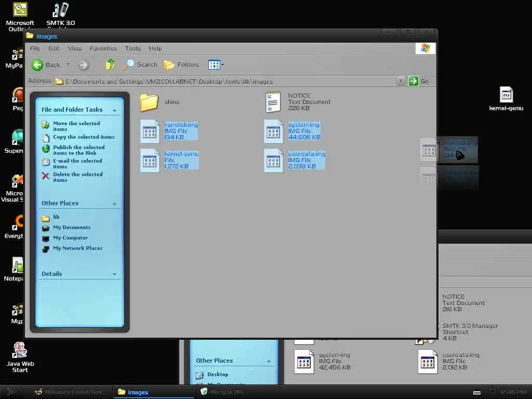The height and width of the screenshot is (399, 532).
Task: Select userdata.img in the background window
Action: pos(428,362)
